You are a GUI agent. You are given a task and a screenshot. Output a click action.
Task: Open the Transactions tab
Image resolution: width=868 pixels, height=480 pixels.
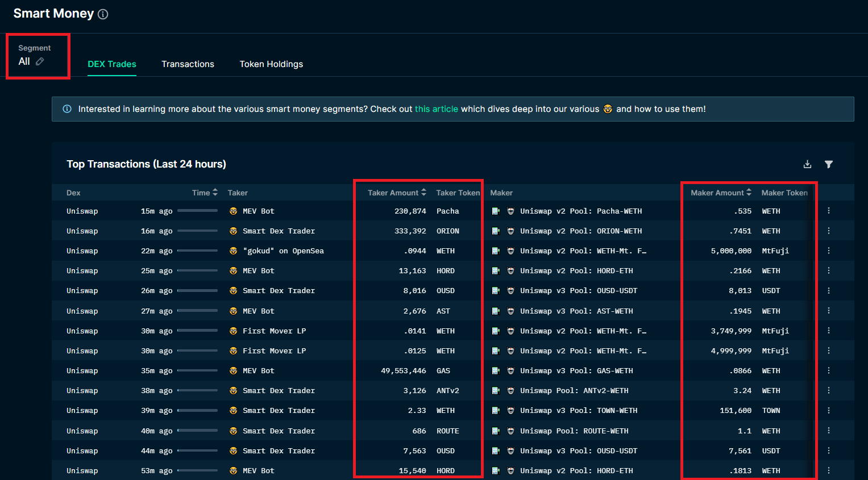(188, 64)
